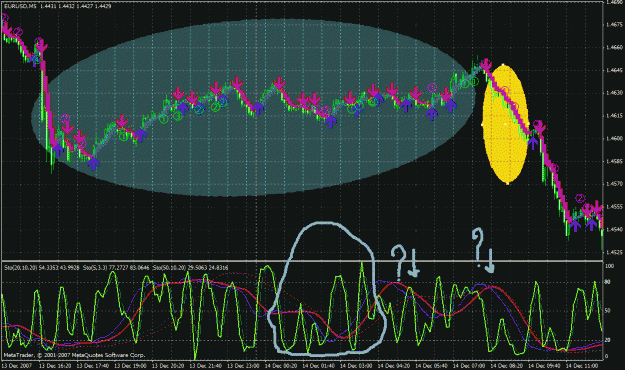Viewport: 625px width, 370px height.
Task: Click the 1.4525 price axis label
Action: tap(614, 252)
